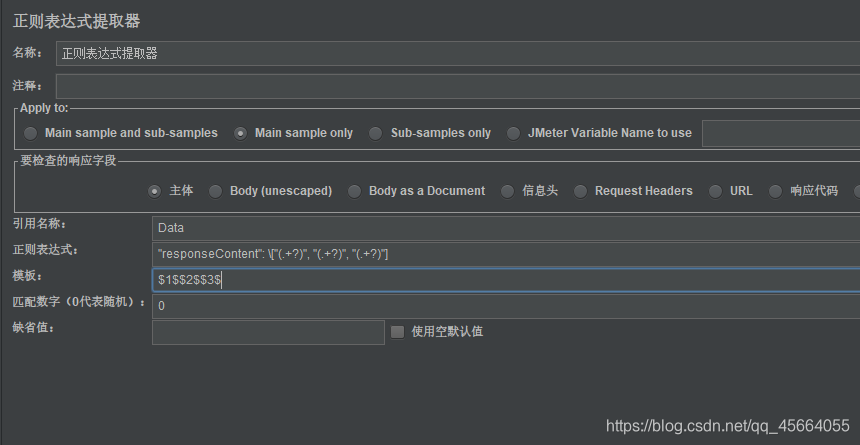This screenshot has width=860, height=445.
Task: Click the 'Apply to:' group label
Action: (44, 108)
